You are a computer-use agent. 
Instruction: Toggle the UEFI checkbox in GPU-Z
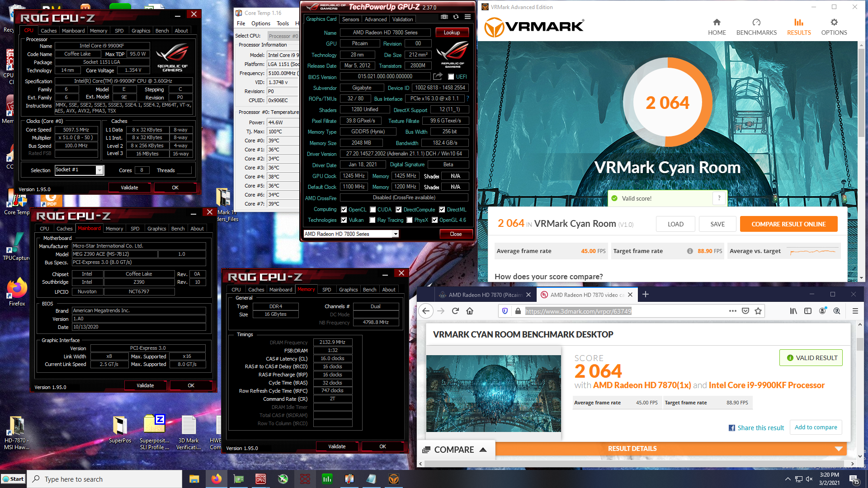tap(451, 77)
